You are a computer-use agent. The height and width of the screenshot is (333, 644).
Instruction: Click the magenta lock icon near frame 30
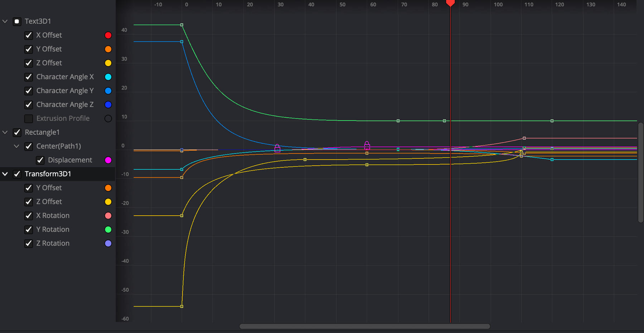click(x=277, y=148)
